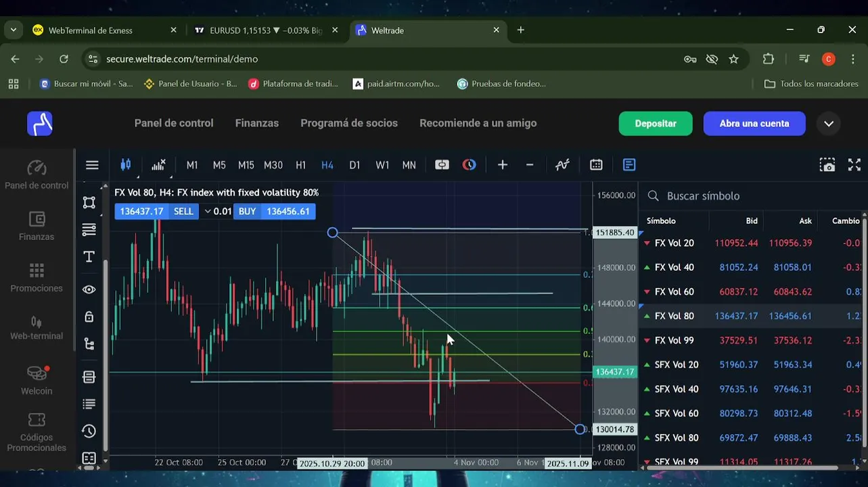Open Recomiende a un amigo menu item
Image resolution: width=868 pixels, height=487 pixels.
(x=478, y=123)
